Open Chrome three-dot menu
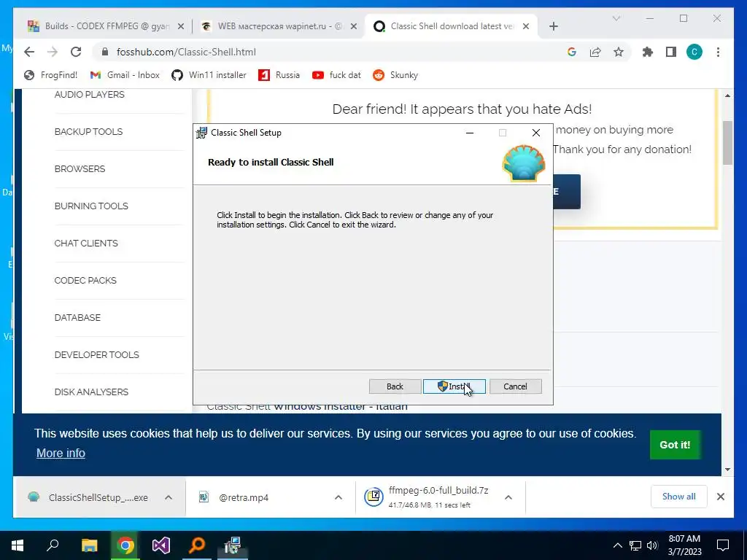Screen dimensions: 747x560 pyautogui.click(x=718, y=52)
